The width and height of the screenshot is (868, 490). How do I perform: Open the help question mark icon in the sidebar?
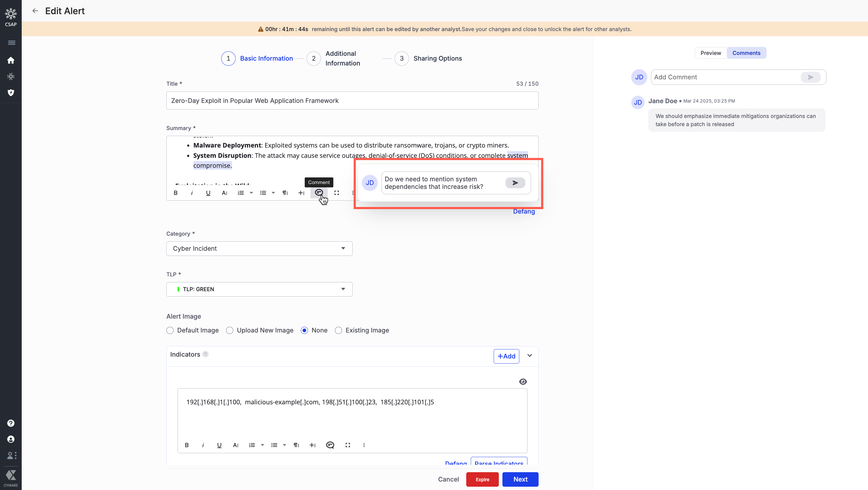(x=11, y=423)
